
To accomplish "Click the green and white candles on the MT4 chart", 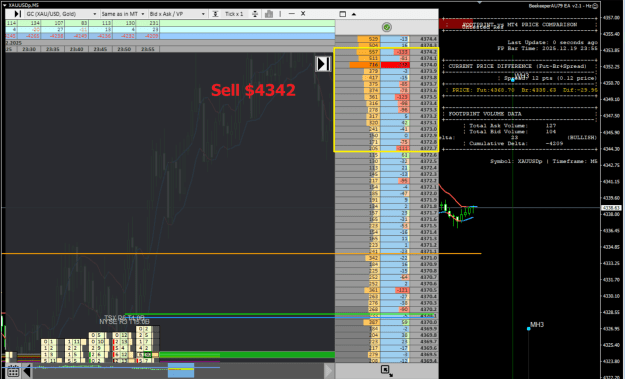I will click(458, 214).
